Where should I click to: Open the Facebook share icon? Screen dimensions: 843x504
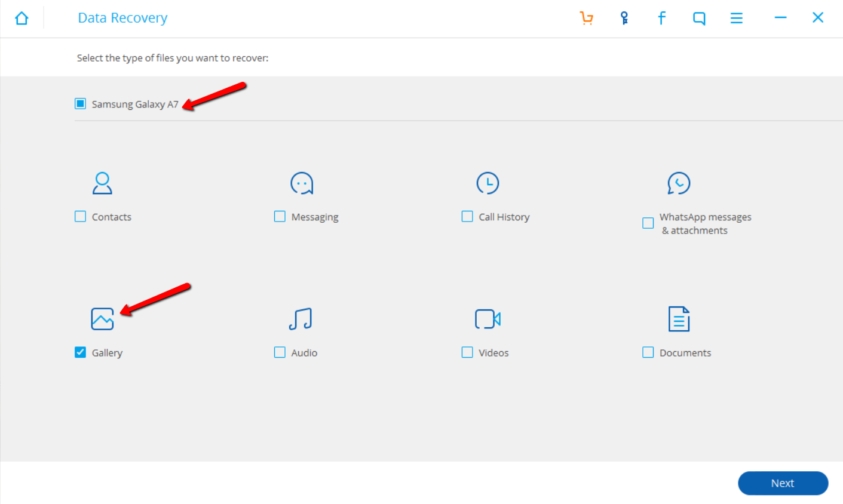click(x=661, y=18)
